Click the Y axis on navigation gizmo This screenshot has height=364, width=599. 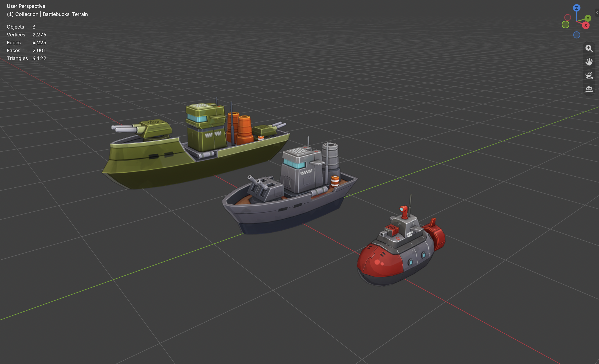[588, 18]
